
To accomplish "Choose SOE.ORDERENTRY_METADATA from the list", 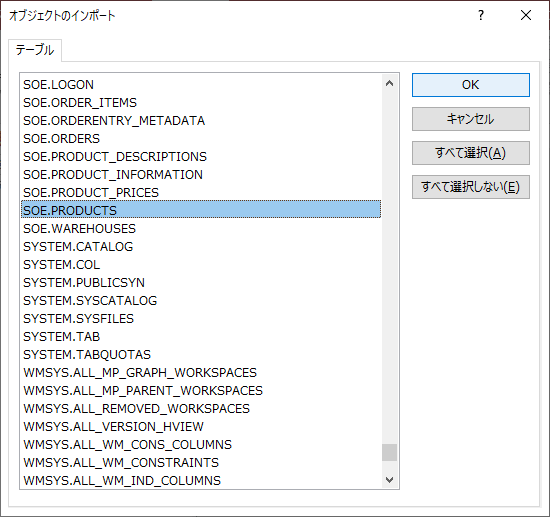I will click(201, 121).
